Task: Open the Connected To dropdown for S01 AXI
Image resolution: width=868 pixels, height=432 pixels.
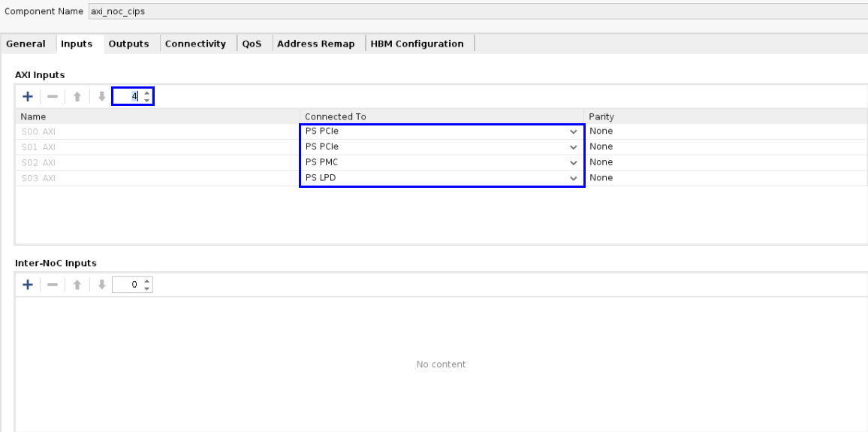Action: pos(574,147)
